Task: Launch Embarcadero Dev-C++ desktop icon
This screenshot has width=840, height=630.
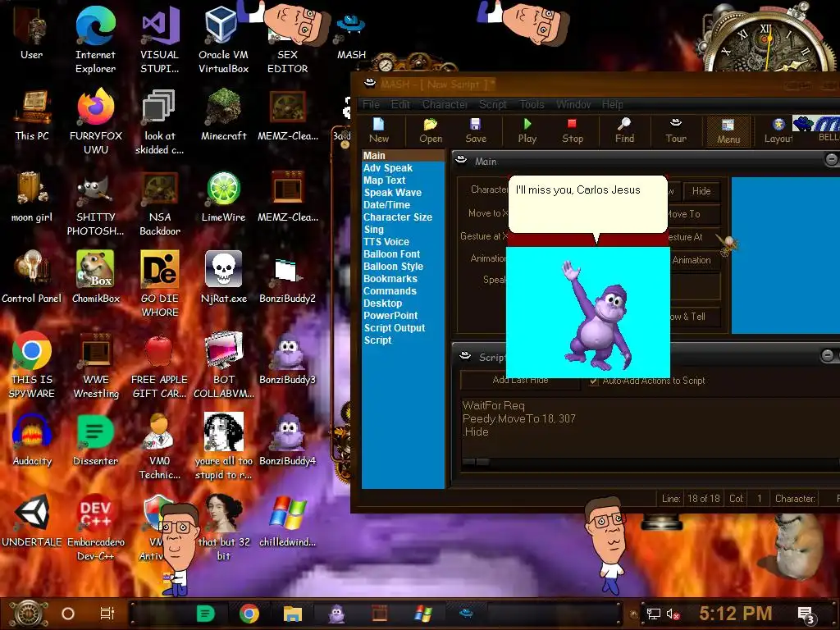Action: point(95,527)
